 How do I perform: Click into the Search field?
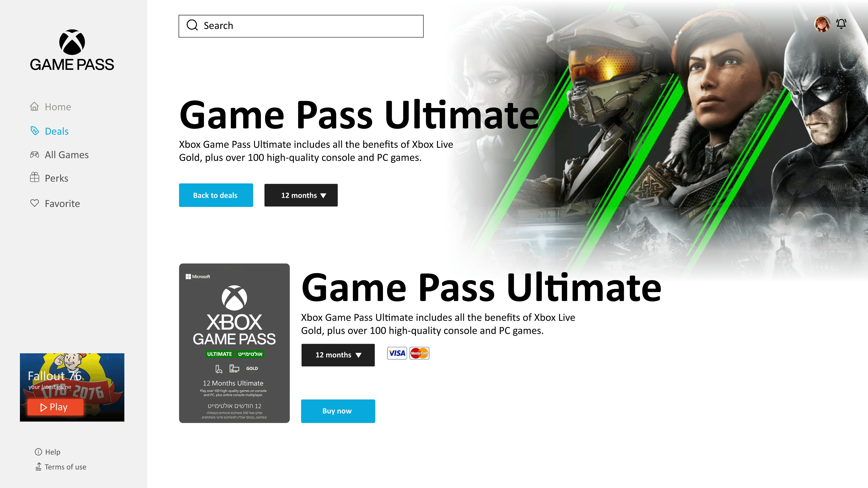[x=301, y=26]
